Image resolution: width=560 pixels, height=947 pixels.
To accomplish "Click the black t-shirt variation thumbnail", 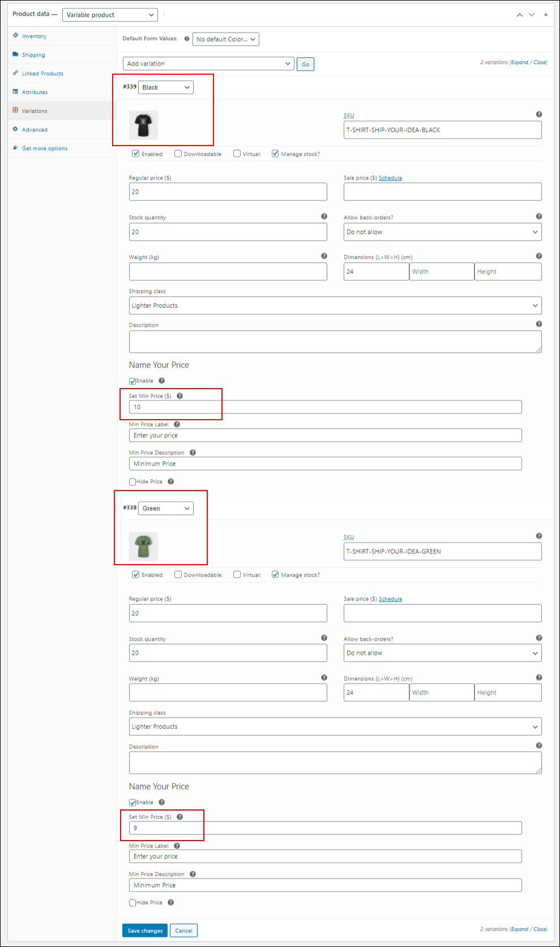I will pos(143,125).
